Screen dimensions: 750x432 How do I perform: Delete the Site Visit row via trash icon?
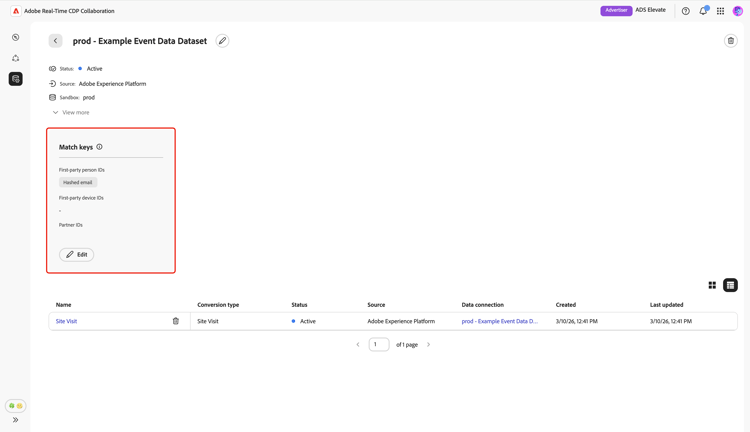[176, 321]
